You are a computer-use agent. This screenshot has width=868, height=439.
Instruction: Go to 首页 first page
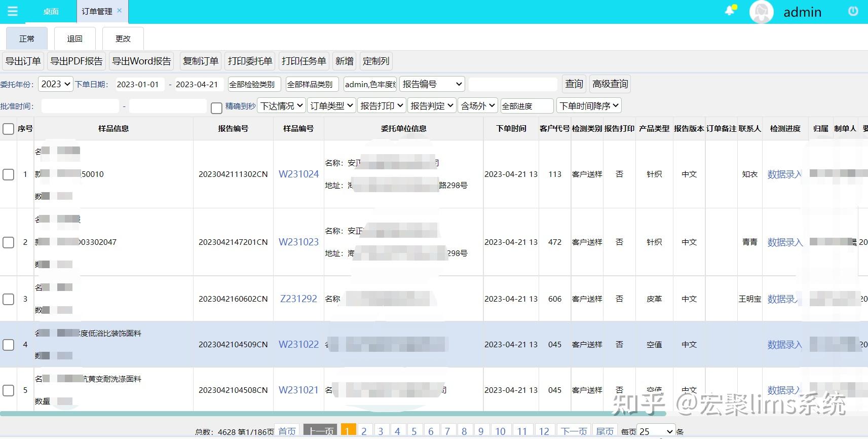pyautogui.click(x=287, y=431)
